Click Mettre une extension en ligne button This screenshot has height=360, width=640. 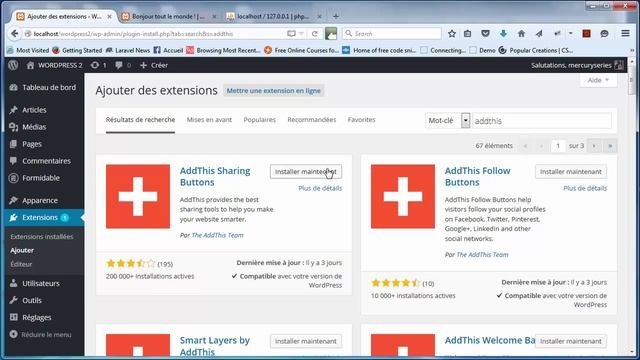click(273, 91)
